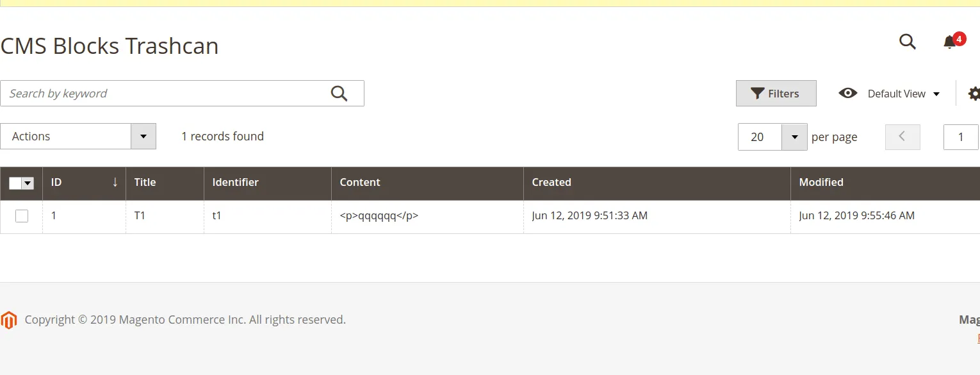The height and width of the screenshot is (375, 980).
Task: Click the keyword search submit magnifier icon
Action: click(x=339, y=94)
